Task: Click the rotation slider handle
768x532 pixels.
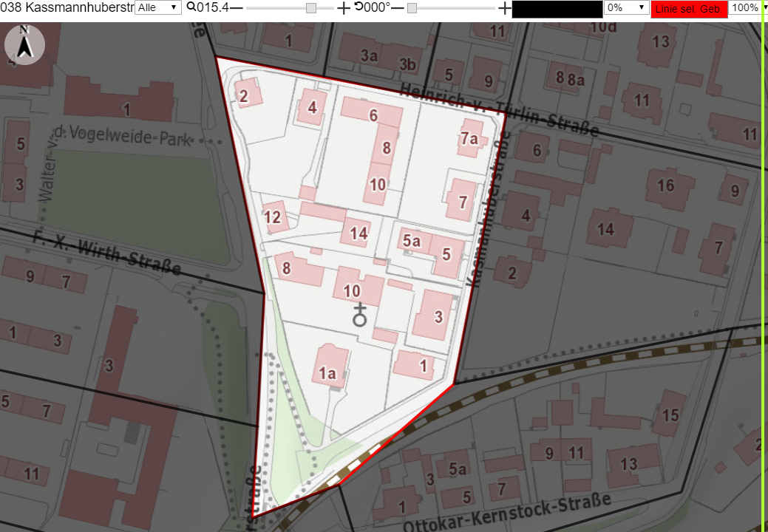Action: click(x=412, y=8)
